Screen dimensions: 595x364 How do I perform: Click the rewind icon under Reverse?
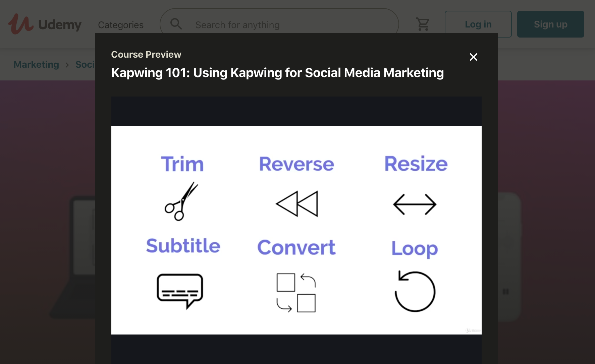tap(297, 204)
